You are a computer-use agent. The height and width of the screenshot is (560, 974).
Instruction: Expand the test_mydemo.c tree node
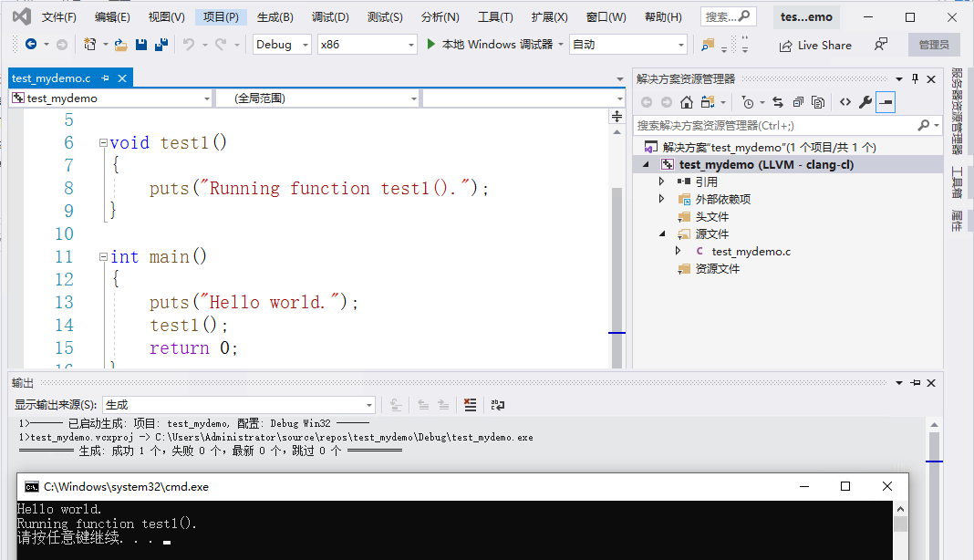[678, 251]
